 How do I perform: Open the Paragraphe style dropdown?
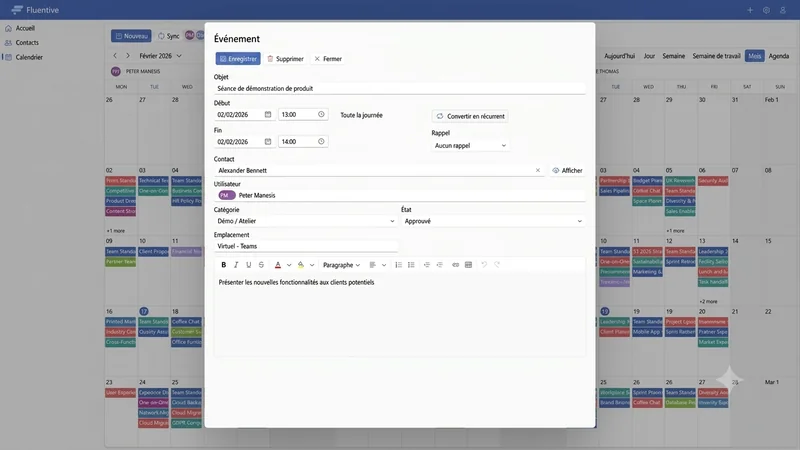tap(341, 265)
